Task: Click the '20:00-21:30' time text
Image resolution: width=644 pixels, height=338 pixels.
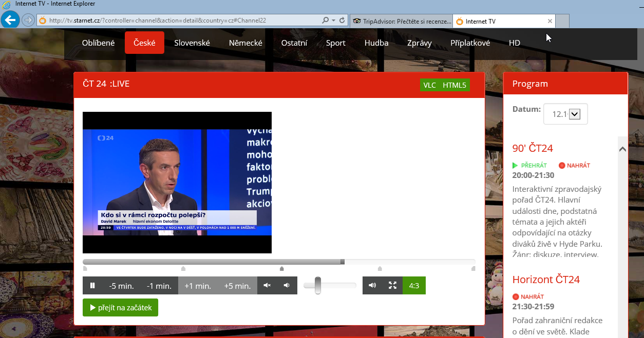Action: 533,175
